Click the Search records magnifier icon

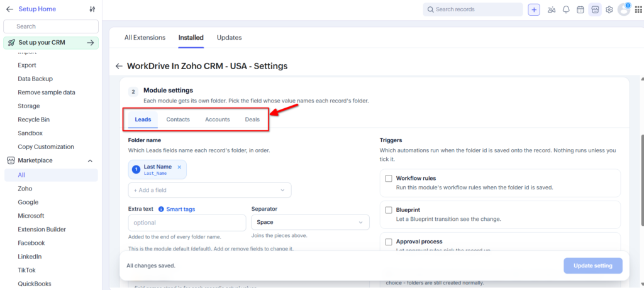click(430, 9)
